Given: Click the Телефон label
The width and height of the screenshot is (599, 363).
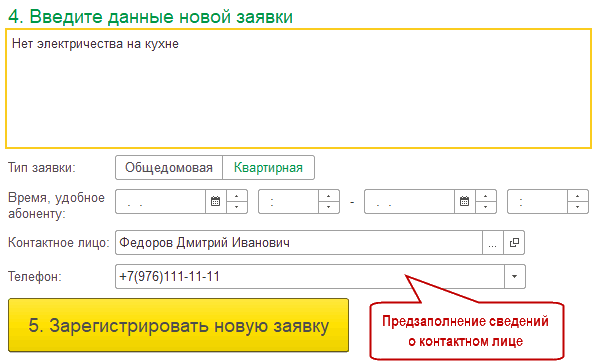Looking at the screenshot, I should tap(35, 276).
